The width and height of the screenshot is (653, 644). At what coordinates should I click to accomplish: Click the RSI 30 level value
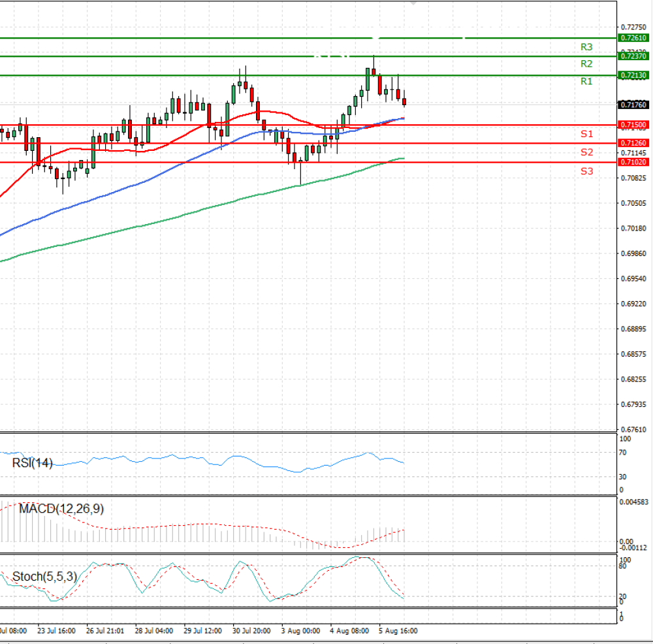click(622, 477)
